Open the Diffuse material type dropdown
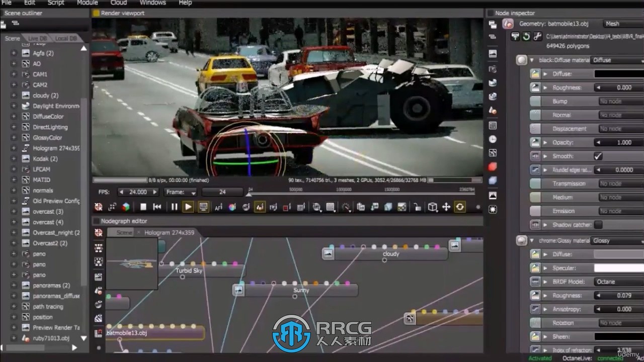This screenshot has width=644, height=362. (617, 60)
